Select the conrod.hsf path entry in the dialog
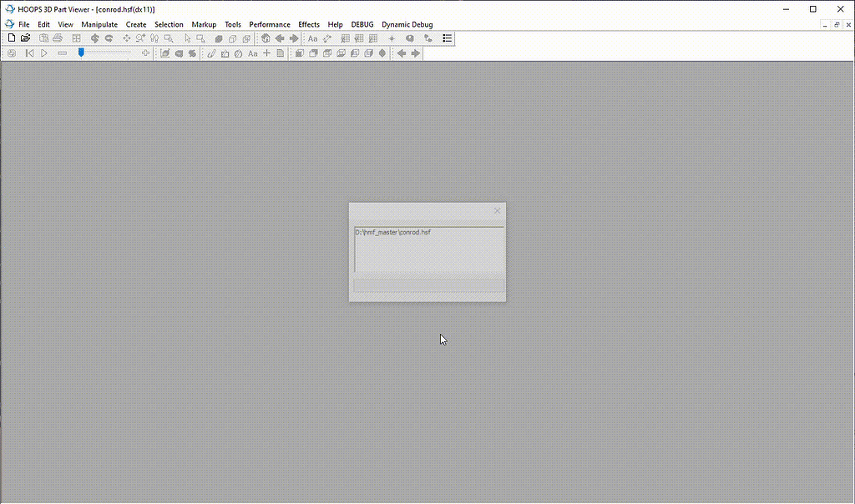 point(393,232)
